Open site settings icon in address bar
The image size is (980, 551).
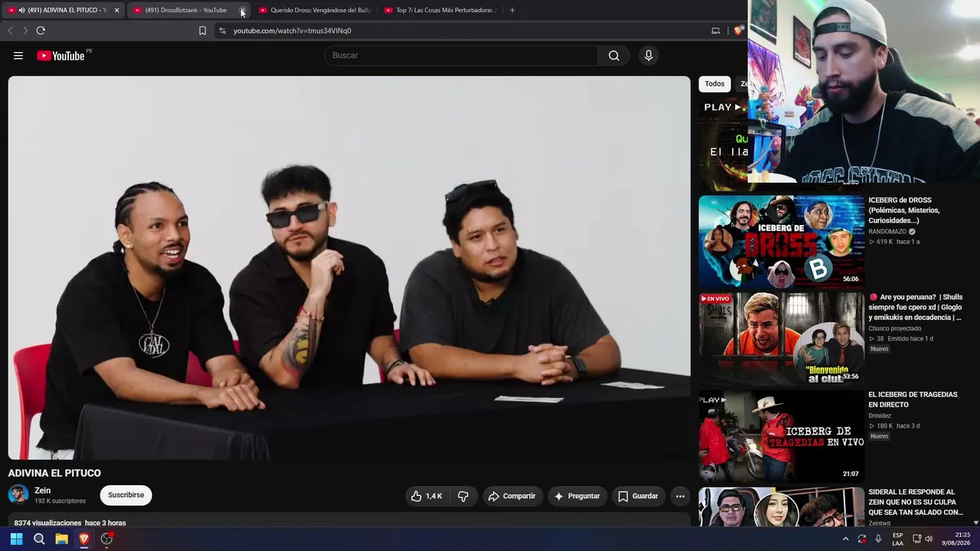(222, 31)
